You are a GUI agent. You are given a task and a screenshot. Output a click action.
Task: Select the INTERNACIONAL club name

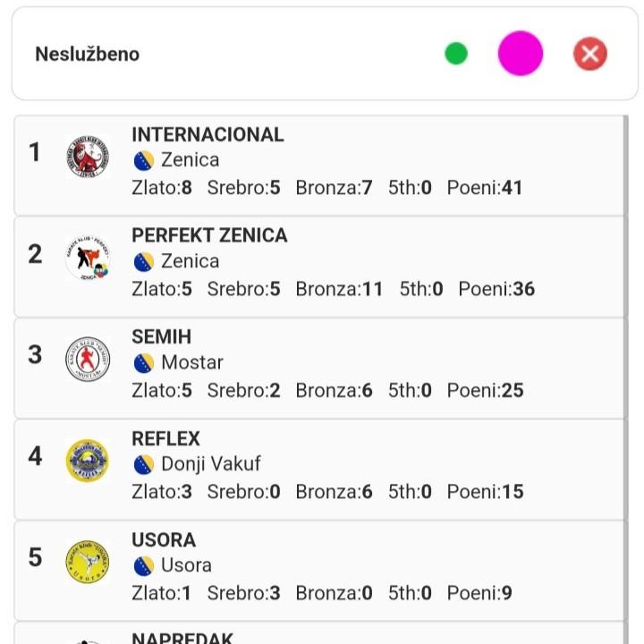pos(208,135)
